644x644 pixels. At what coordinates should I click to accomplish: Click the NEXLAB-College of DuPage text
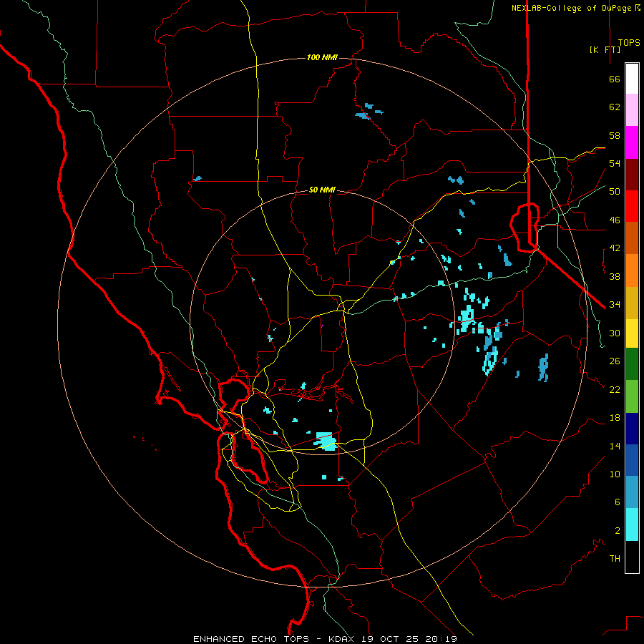tap(571, 8)
